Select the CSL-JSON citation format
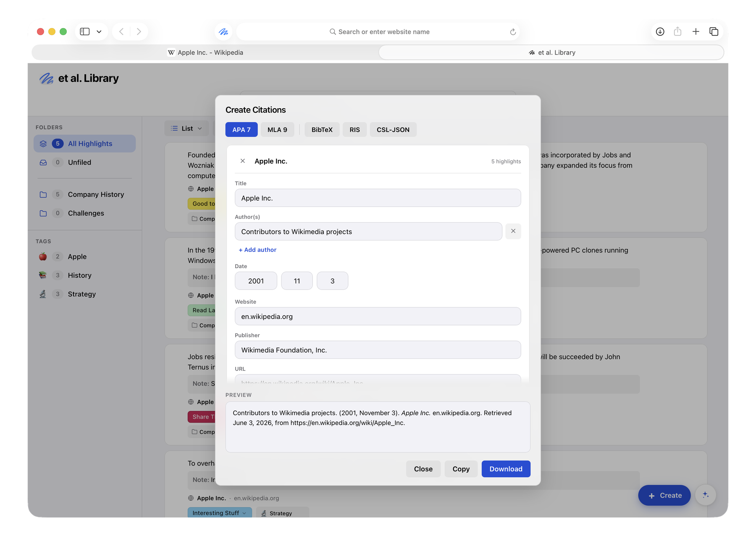Viewport: 756px width, 554px height. (393, 130)
